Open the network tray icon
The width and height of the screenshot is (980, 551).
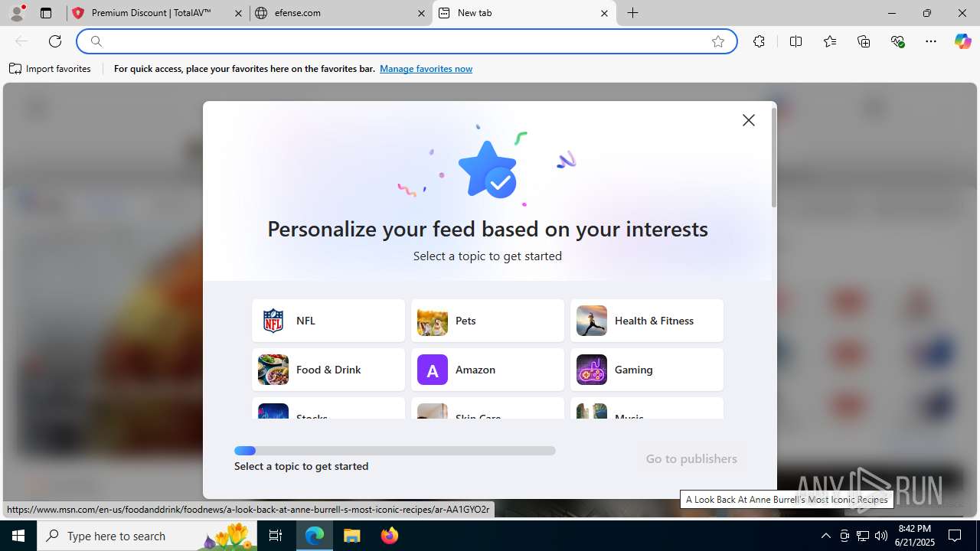pos(863,536)
